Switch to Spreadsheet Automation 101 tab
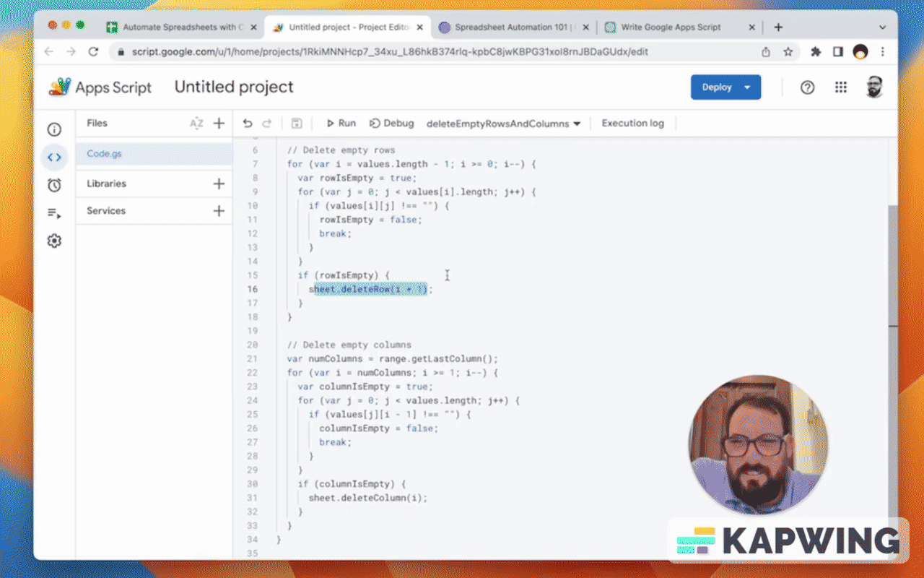Image resolution: width=924 pixels, height=578 pixels. pyautogui.click(x=514, y=27)
